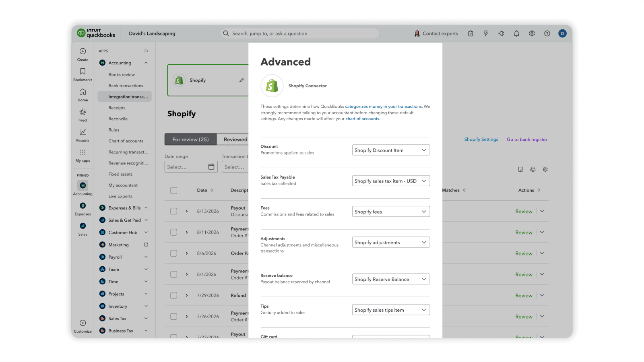644x362 pixels.
Task: Check the 7/26/2026 row checkbox
Action: pyautogui.click(x=174, y=317)
